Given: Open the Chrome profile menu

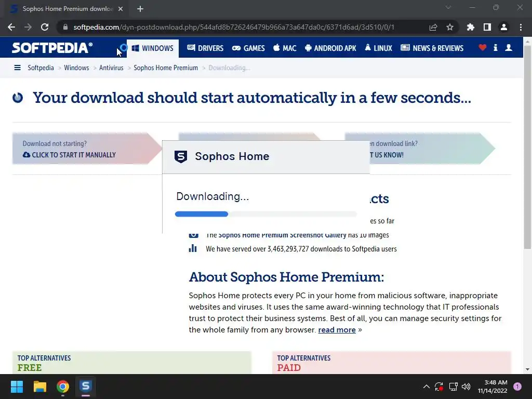Looking at the screenshot, I should 504,27.
